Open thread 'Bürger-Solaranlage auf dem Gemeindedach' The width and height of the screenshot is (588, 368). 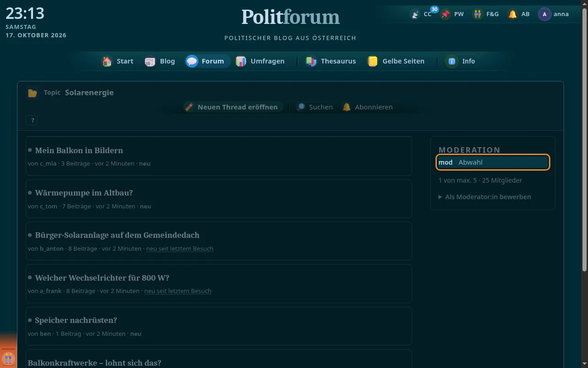coord(117,235)
